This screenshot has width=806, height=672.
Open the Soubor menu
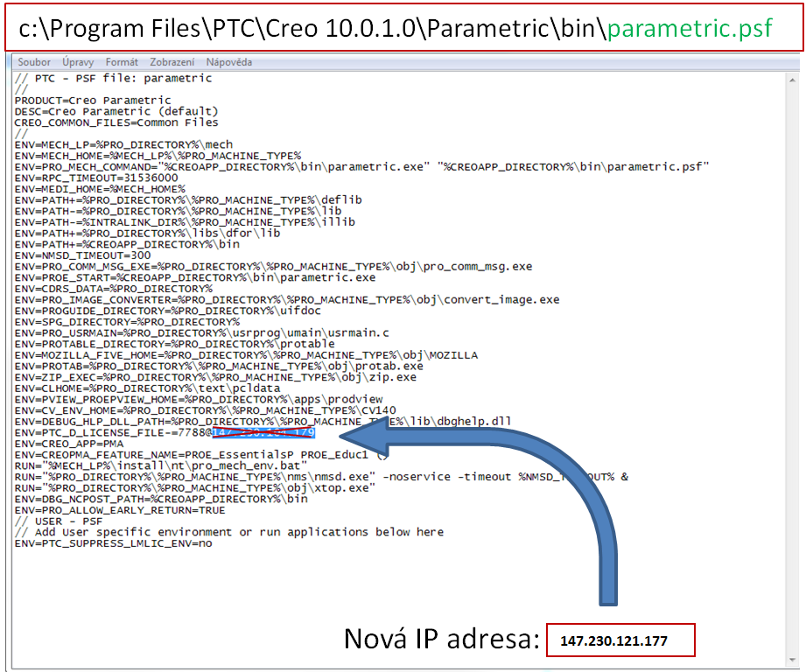click(34, 62)
